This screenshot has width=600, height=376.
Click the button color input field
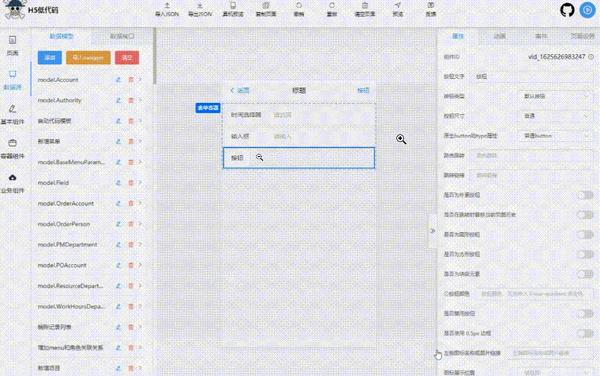[534, 294]
